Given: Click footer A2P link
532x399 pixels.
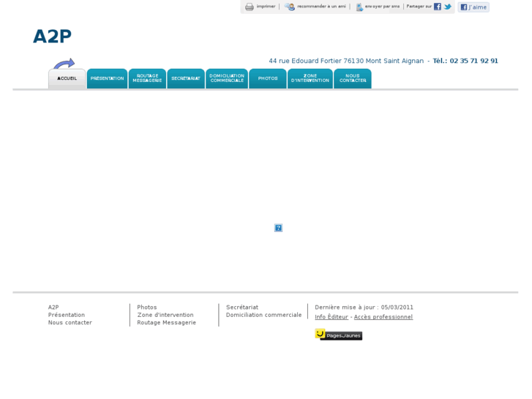Looking at the screenshot, I should click(x=53, y=307).
